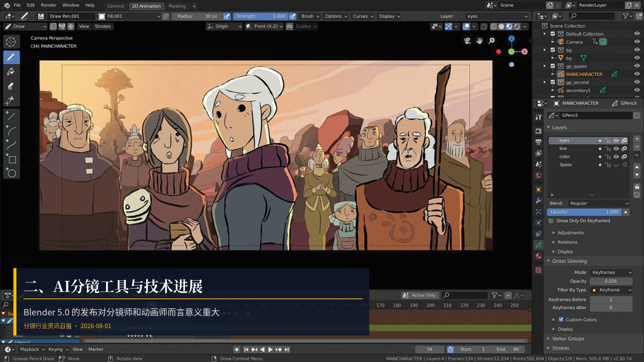Click the View menu in viewport header
Screen dimensions: 644x362
tap(84, 26)
